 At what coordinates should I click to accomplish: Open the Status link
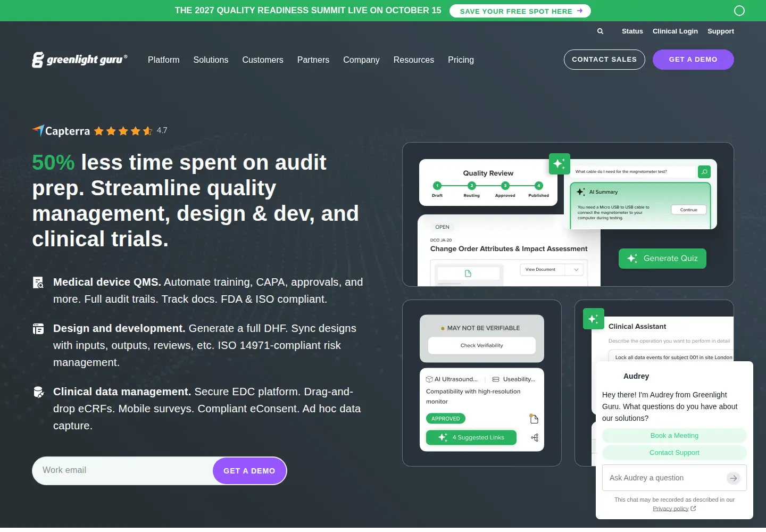[632, 31]
